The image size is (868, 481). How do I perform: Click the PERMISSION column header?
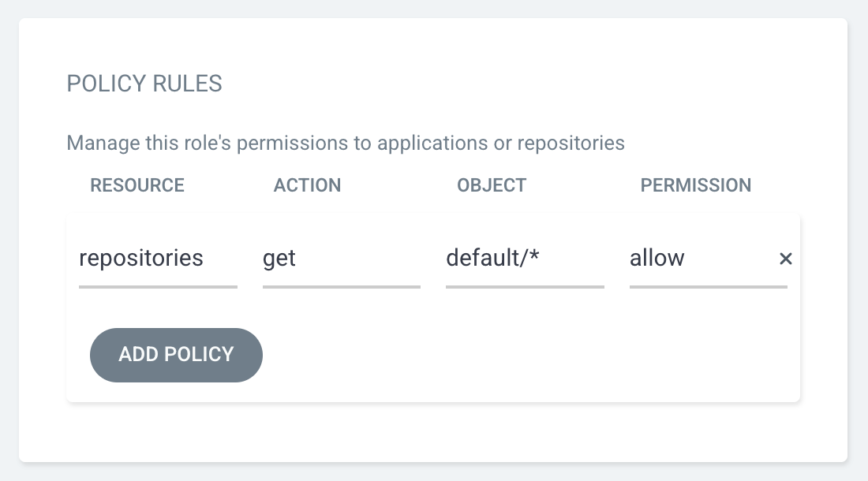[695, 185]
